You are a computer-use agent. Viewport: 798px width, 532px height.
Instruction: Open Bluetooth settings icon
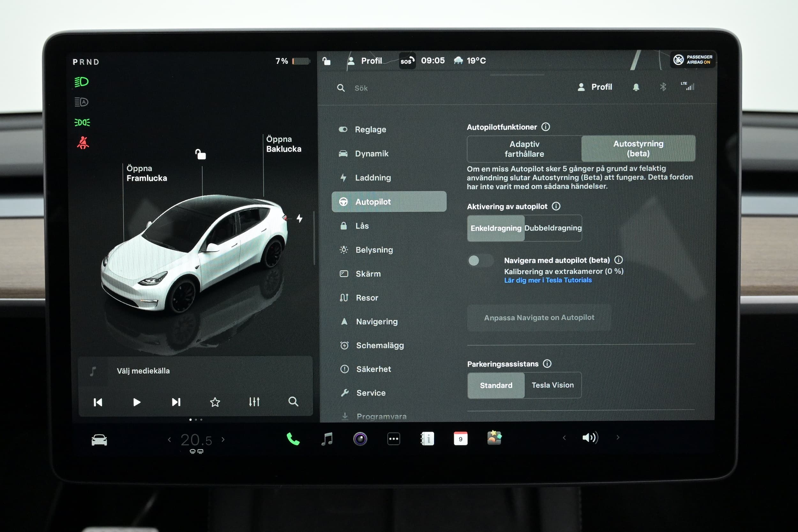coord(663,87)
